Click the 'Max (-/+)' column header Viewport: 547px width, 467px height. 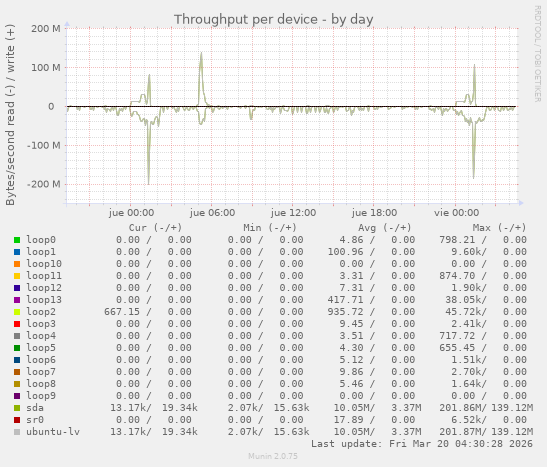[x=499, y=228]
